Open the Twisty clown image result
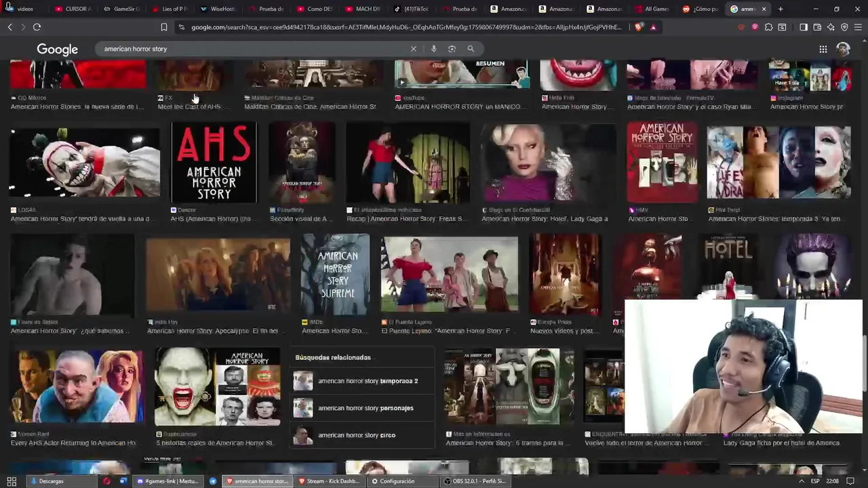This screenshot has height=488, width=868. (85, 163)
